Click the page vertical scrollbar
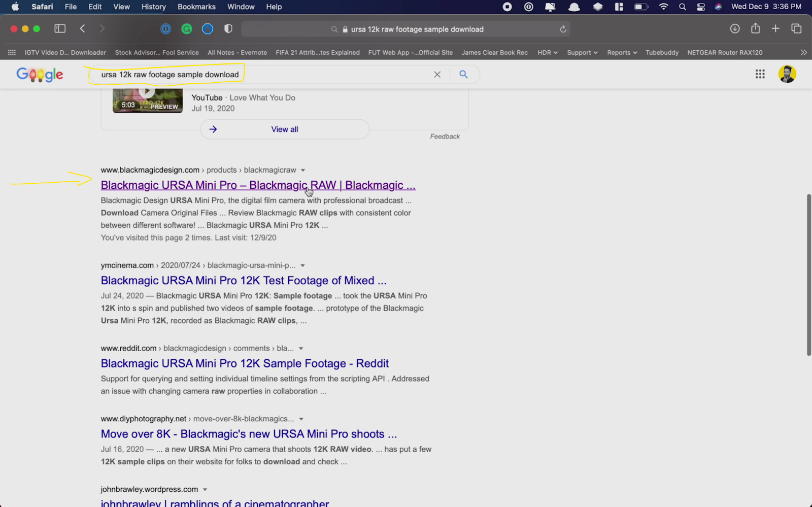Viewport: 812px width, 507px height. tap(809, 275)
